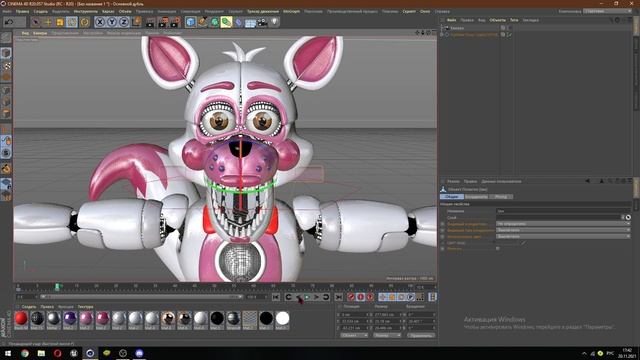The height and width of the screenshot is (360, 640).
Task: Toggle Autokeying in timeline controls
Action: coord(360,297)
